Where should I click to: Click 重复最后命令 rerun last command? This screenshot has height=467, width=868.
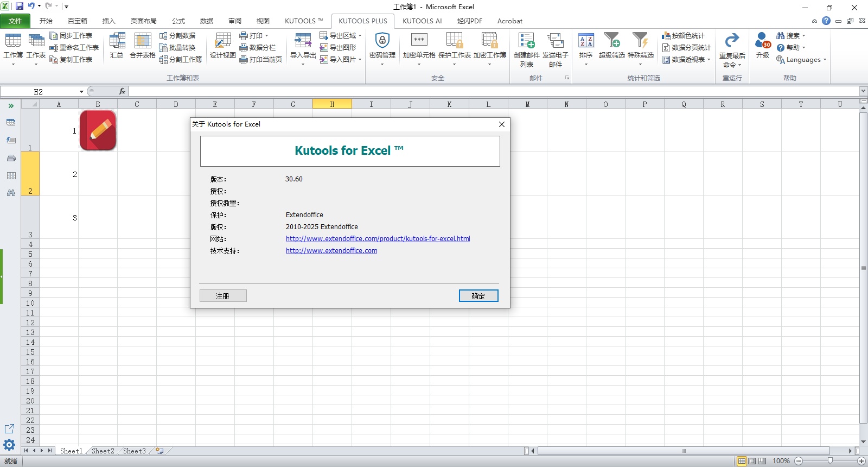pos(732,50)
